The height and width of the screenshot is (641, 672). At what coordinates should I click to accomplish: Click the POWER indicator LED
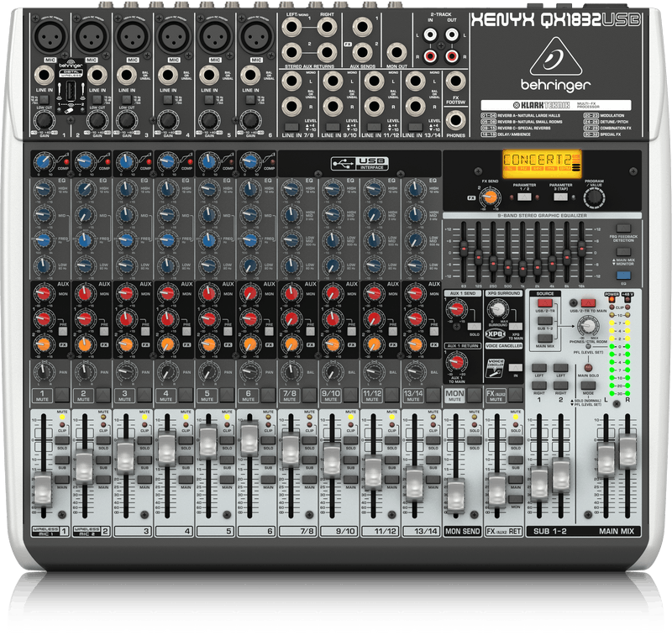click(612, 300)
